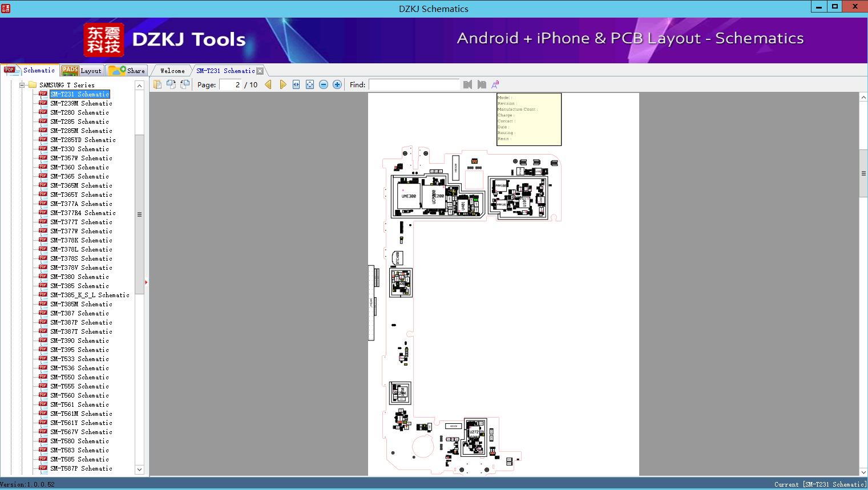Image resolution: width=868 pixels, height=490 pixels.
Task: Toggle match case search option
Action: [495, 84]
